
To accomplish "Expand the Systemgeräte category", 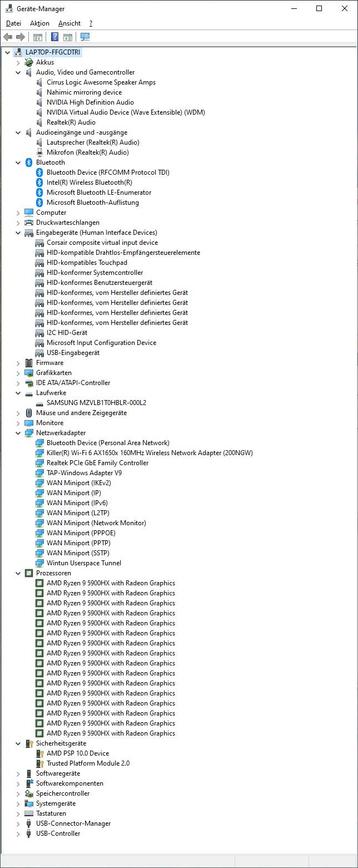I will [18, 803].
